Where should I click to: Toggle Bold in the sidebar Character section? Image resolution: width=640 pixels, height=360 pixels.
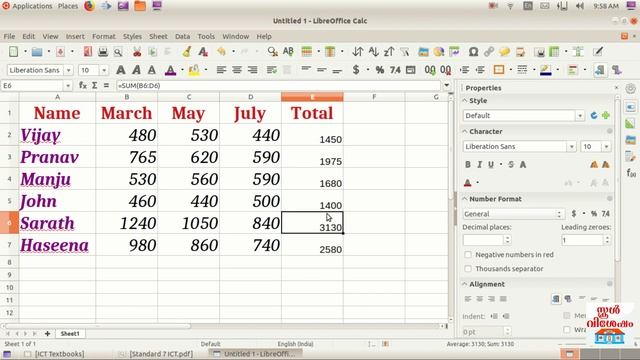coord(468,164)
